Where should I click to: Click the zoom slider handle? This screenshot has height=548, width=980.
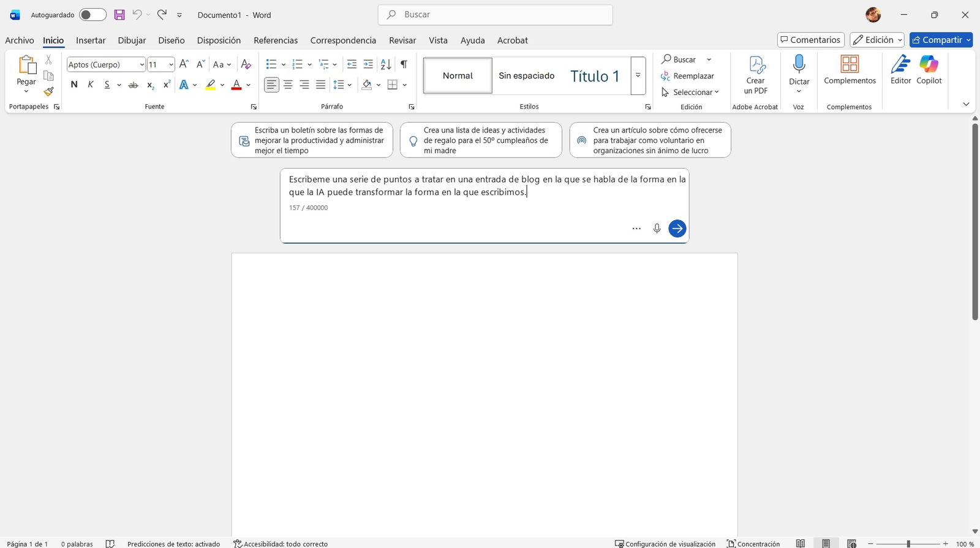click(x=908, y=544)
